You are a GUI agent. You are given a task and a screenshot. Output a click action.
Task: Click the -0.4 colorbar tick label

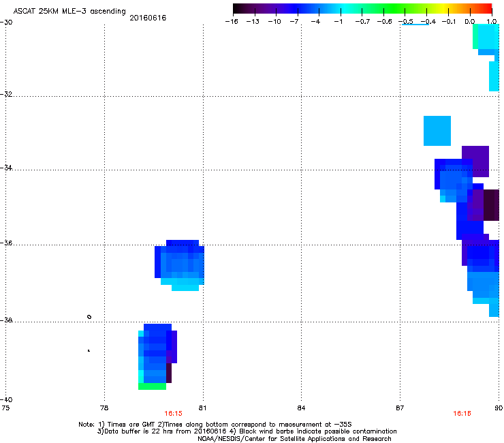(428, 22)
